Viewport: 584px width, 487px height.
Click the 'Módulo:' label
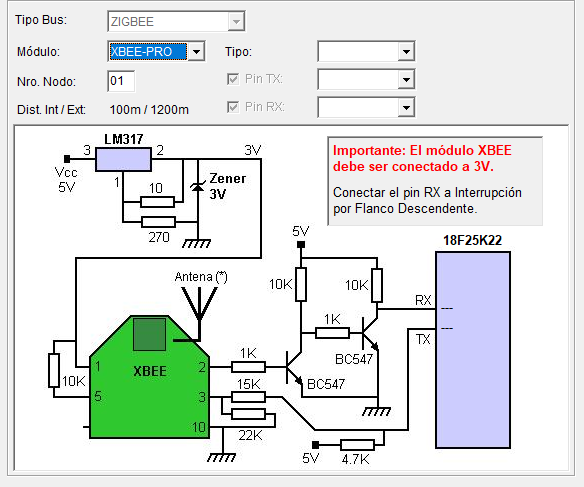[x=38, y=51]
